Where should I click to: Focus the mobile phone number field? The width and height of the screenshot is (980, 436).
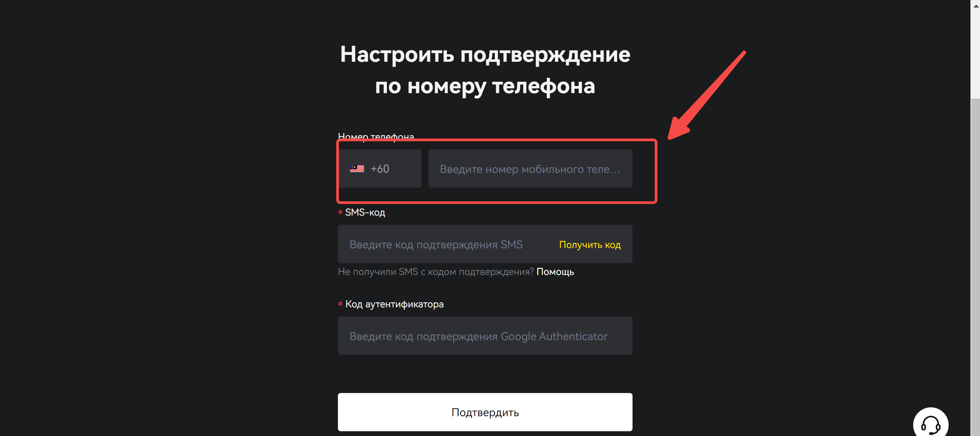(530, 168)
